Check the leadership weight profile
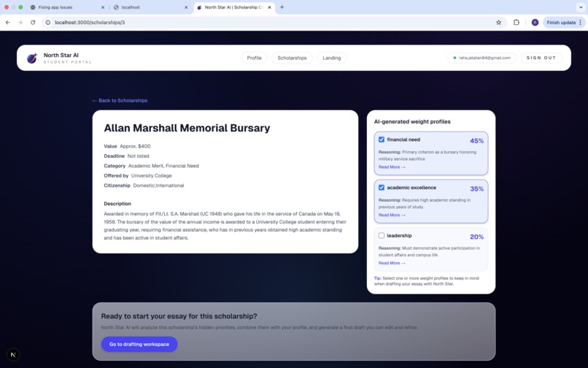 point(382,235)
